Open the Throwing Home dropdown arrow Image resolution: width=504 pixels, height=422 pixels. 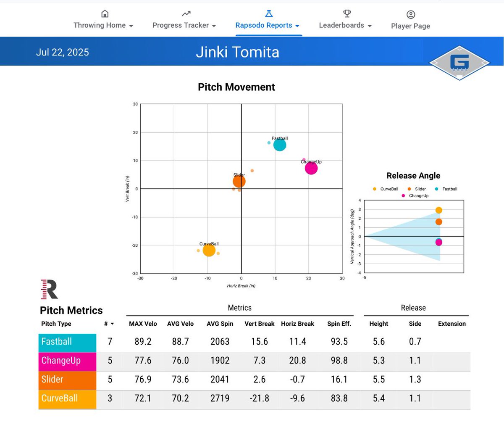pos(131,26)
